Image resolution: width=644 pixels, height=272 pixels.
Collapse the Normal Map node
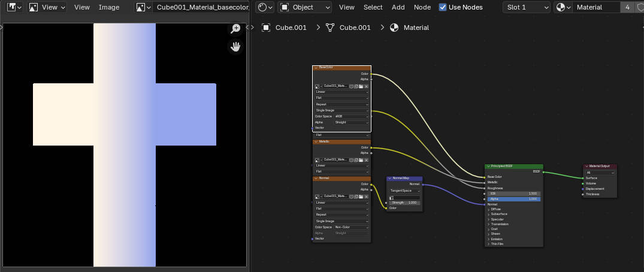390,179
